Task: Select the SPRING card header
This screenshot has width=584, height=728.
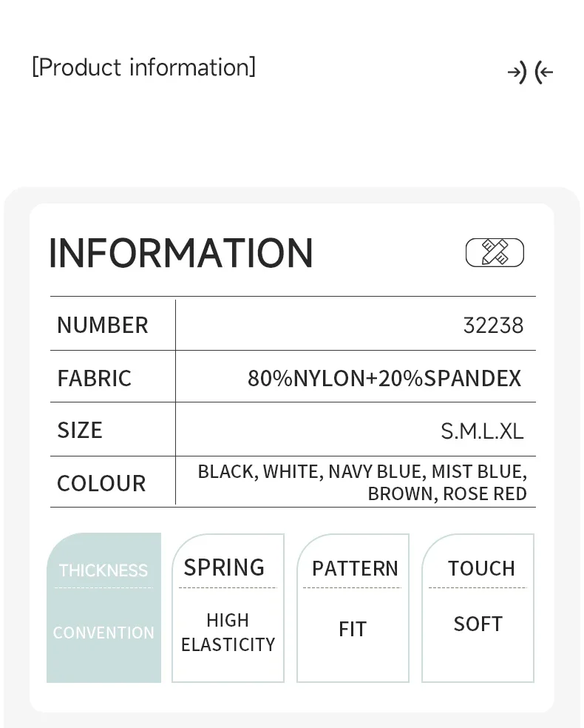Action: point(224,567)
